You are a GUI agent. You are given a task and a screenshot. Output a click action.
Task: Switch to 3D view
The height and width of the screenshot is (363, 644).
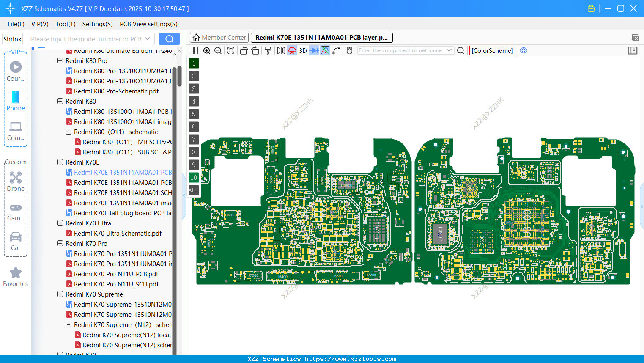tap(303, 51)
